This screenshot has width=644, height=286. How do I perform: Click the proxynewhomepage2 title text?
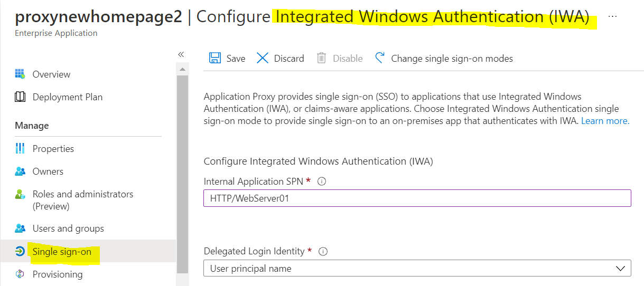(x=98, y=17)
